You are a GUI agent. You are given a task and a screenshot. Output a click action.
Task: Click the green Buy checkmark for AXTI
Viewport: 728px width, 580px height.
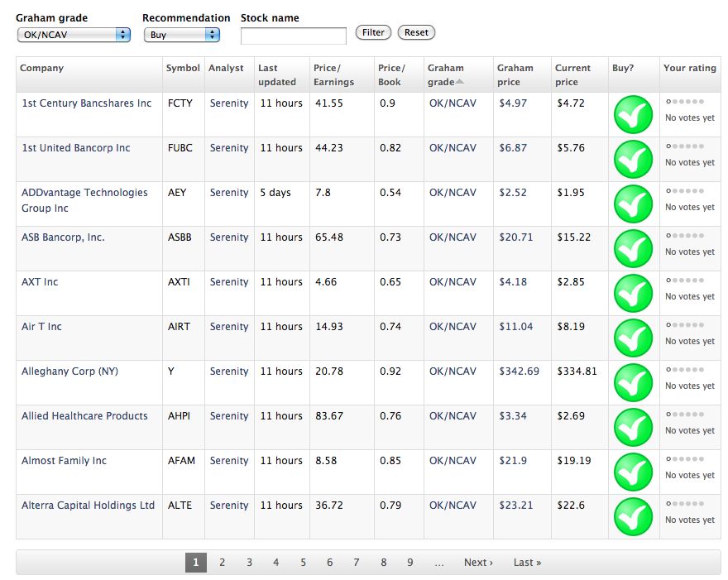(x=633, y=293)
